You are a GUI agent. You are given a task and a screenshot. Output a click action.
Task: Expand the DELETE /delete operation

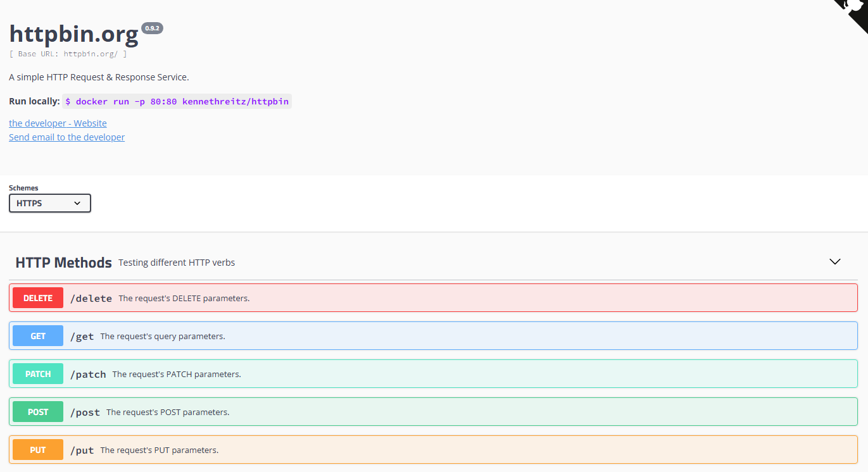[433, 298]
